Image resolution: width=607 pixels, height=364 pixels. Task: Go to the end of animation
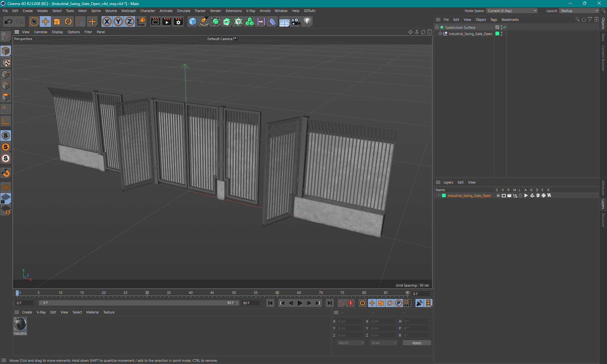pos(329,303)
